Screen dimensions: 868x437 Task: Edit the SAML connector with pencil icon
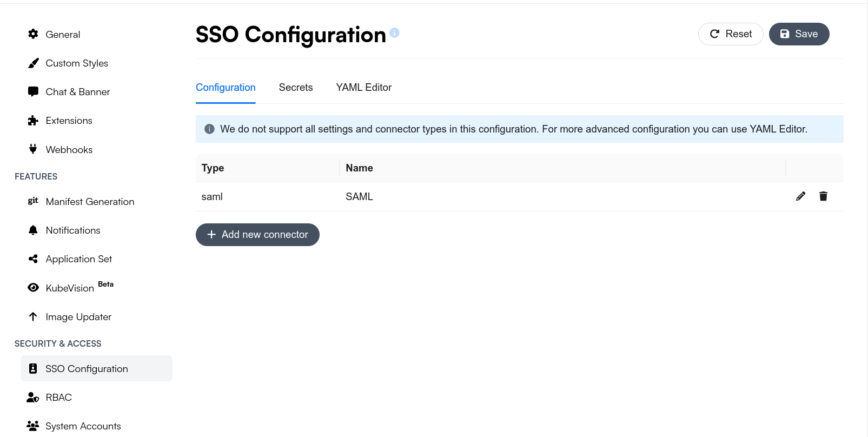point(800,196)
